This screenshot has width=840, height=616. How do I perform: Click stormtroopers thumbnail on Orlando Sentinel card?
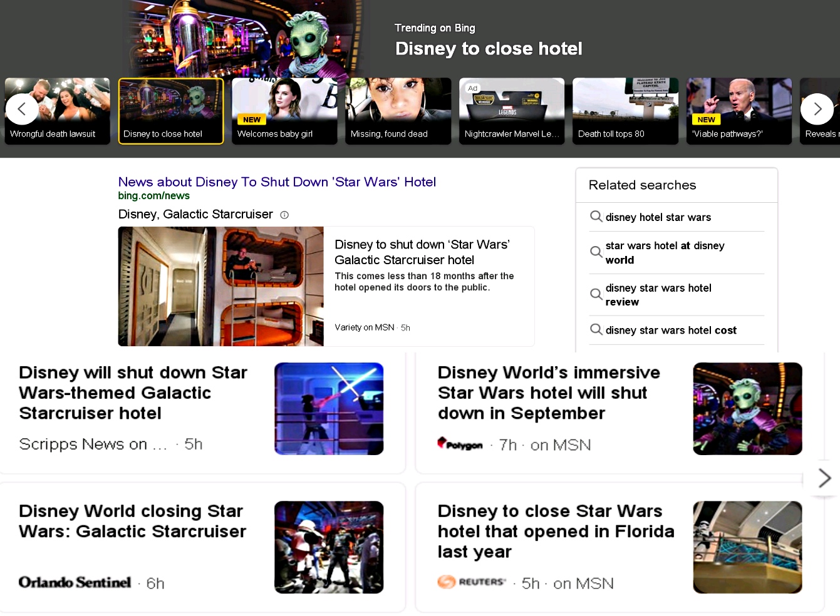coord(329,547)
